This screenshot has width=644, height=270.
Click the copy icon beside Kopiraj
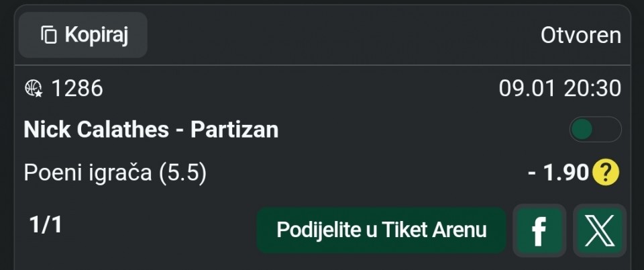(48, 35)
